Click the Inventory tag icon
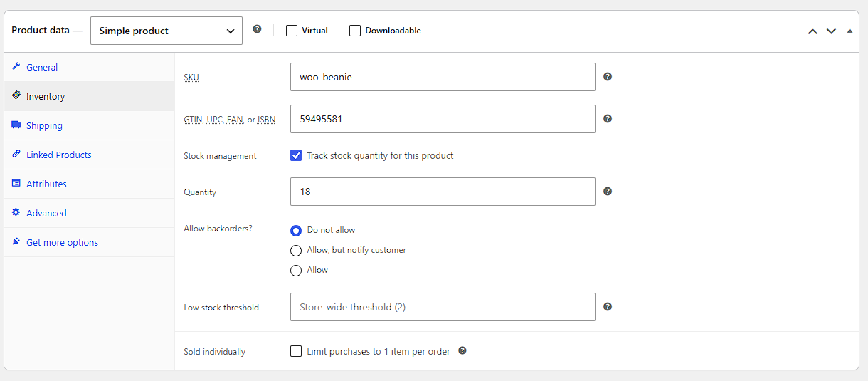 coord(16,95)
